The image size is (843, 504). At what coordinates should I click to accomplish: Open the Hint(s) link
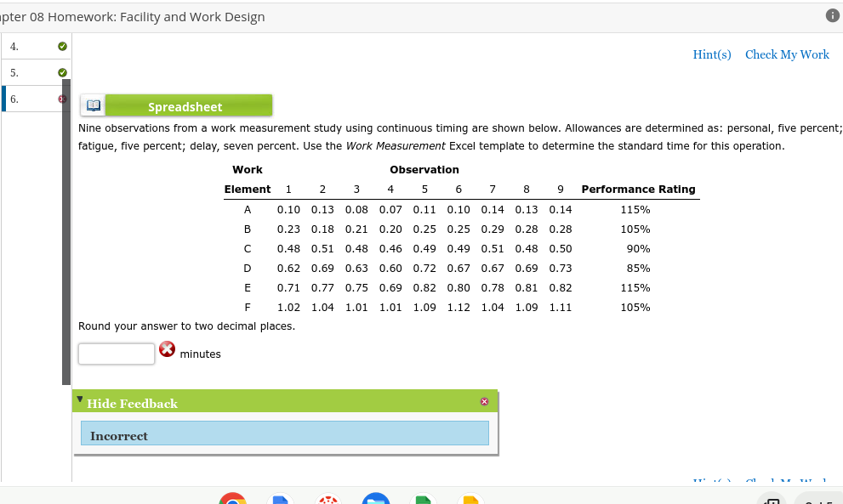(711, 54)
